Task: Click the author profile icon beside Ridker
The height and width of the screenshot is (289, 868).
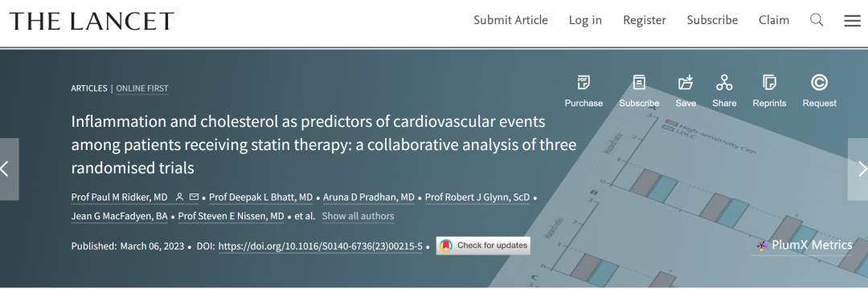Action: (179, 197)
